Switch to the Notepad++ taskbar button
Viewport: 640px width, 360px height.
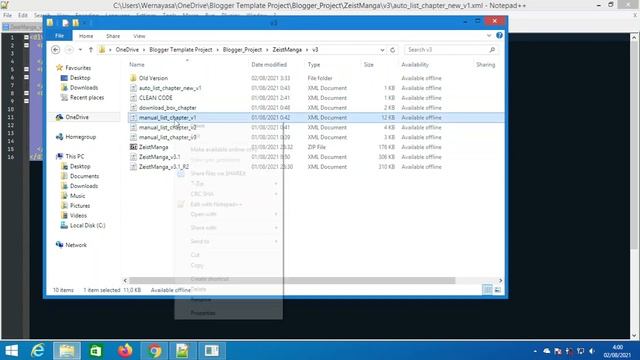[x=183, y=351]
